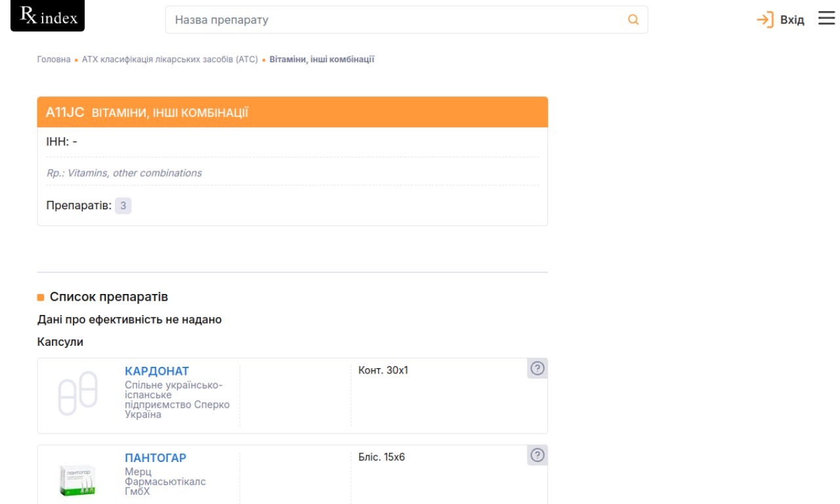Viewport: 840px width, 504px height.
Task: Go to 'Головна' breadcrumb
Action: click(x=54, y=59)
